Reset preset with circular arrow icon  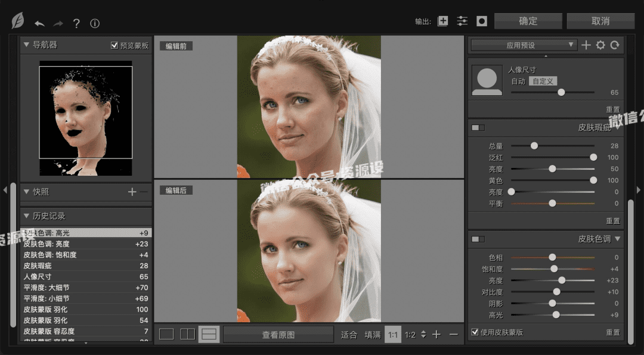(x=615, y=45)
